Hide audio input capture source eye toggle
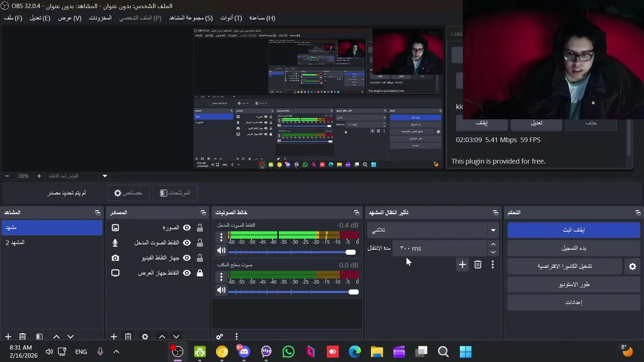 187,243
